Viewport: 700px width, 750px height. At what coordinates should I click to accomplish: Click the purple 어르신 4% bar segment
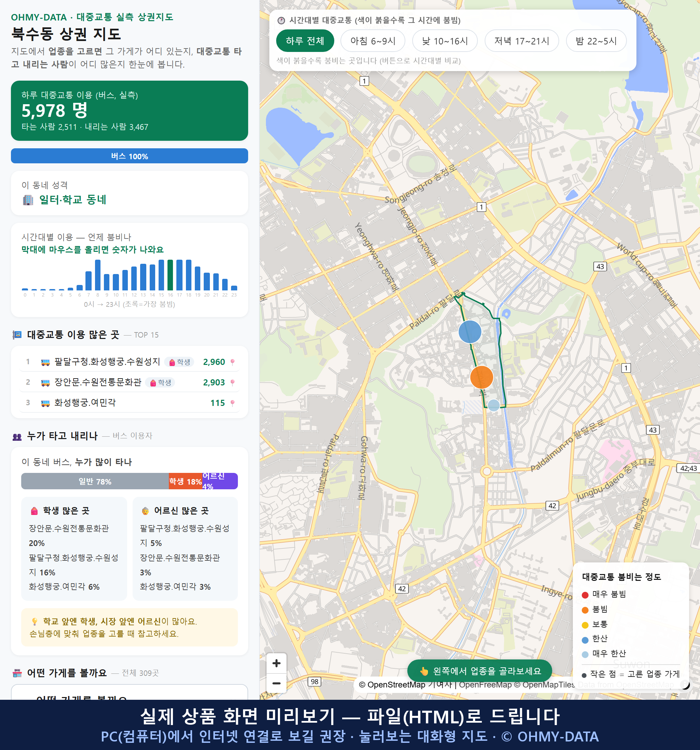pyautogui.click(x=220, y=481)
